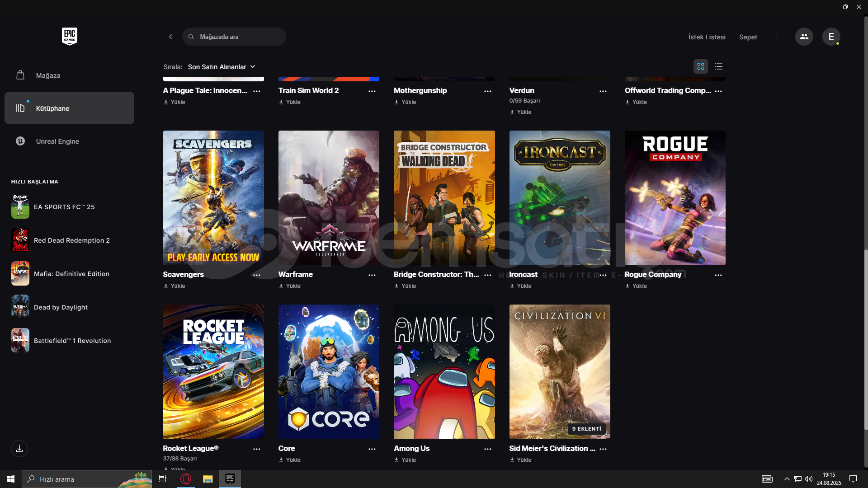Click the Epic Games logo
The image size is (868, 488).
click(x=70, y=36)
